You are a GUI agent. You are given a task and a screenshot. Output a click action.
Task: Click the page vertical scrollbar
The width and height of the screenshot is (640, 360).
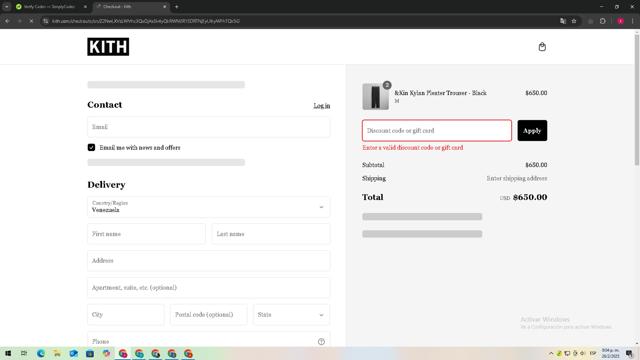coord(636,100)
